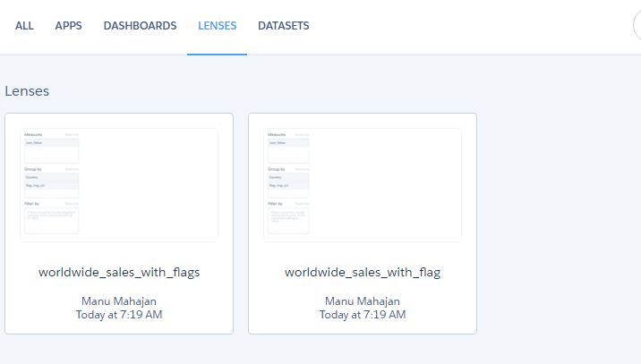Click the Lenses section heading
This screenshot has width=641, height=364.
(x=27, y=91)
